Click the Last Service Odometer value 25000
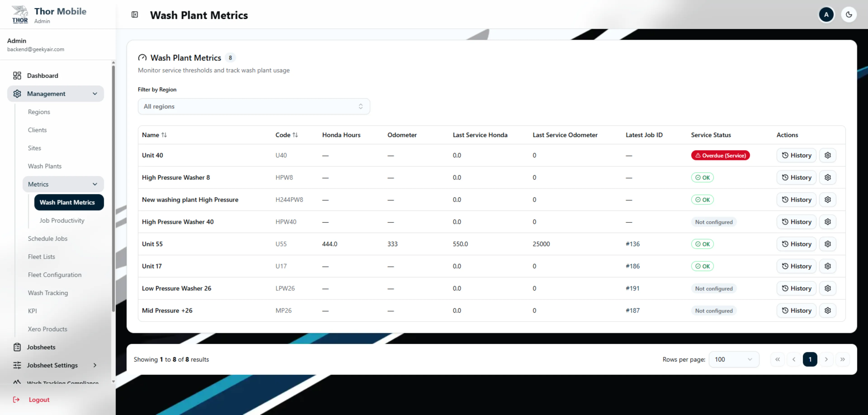This screenshot has width=868, height=415. click(x=541, y=244)
